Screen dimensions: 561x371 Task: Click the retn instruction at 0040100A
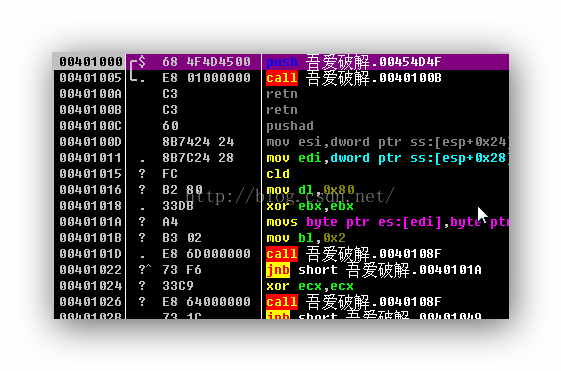[x=282, y=94]
